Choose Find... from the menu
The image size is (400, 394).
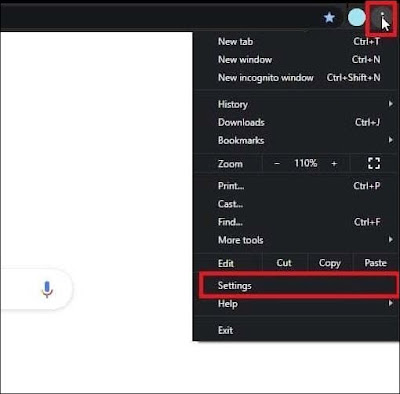(296, 222)
